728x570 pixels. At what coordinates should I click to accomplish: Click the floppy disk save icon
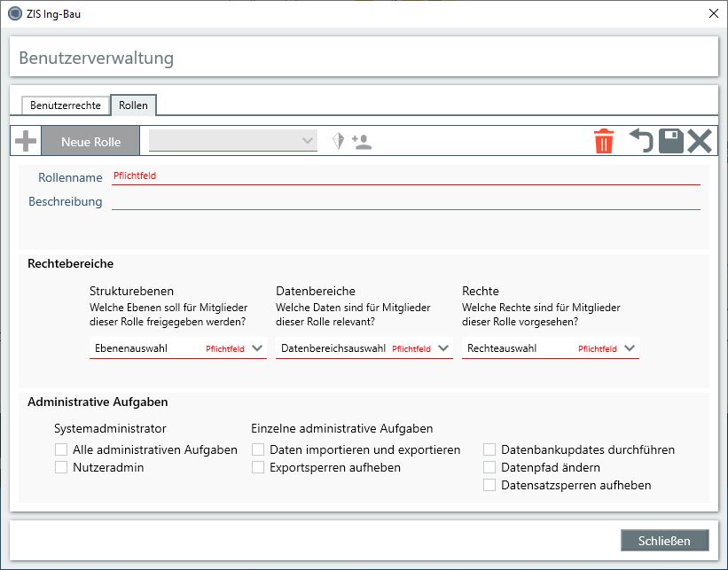670,141
